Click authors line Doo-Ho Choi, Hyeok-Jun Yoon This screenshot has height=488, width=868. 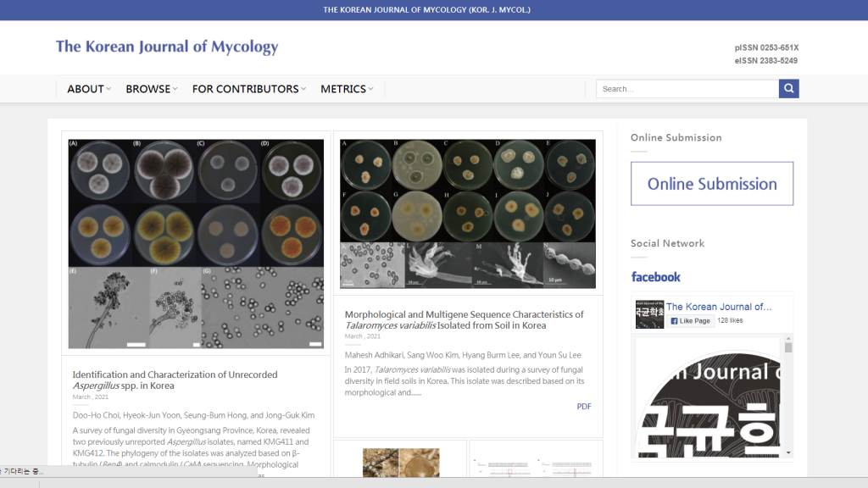point(193,415)
